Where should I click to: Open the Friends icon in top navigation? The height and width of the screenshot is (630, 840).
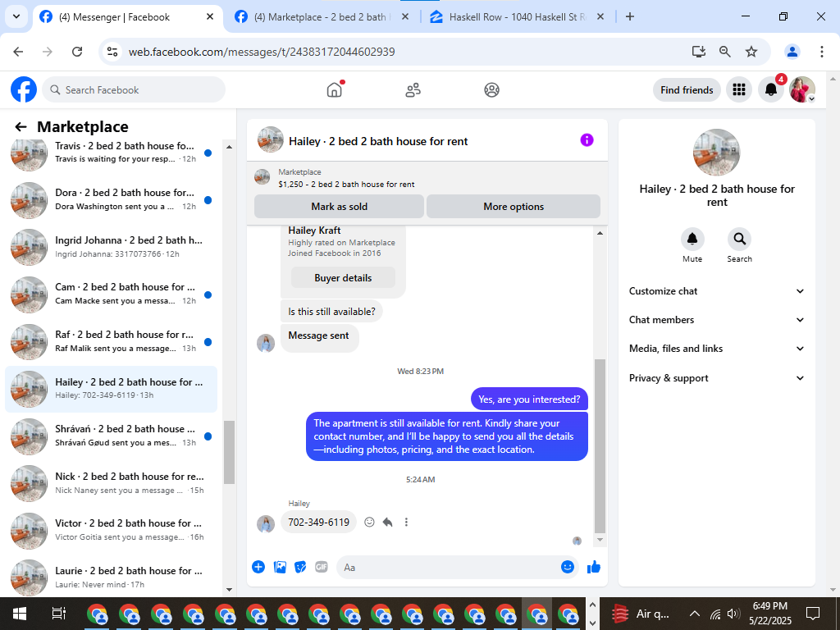[413, 90]
